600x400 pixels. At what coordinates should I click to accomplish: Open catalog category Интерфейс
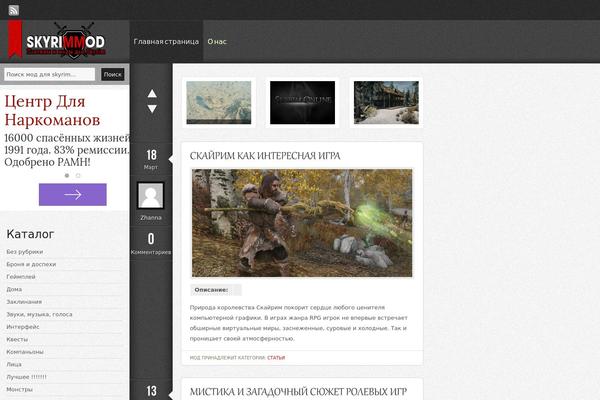coord(23,327)
